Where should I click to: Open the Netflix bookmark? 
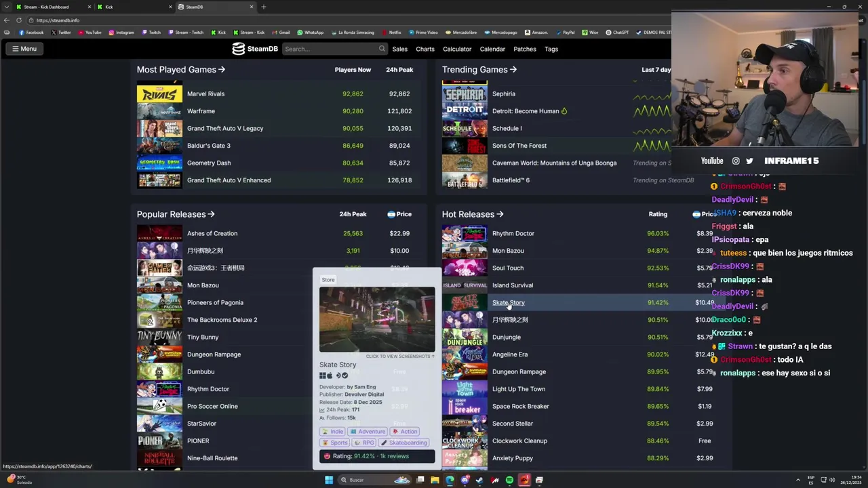(392, 33)
